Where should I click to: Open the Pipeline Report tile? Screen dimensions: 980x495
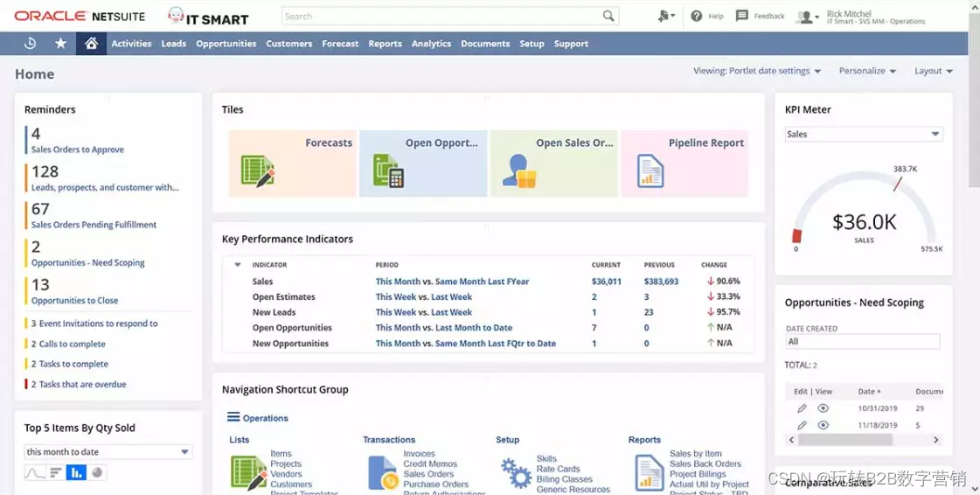pos(685,164)
